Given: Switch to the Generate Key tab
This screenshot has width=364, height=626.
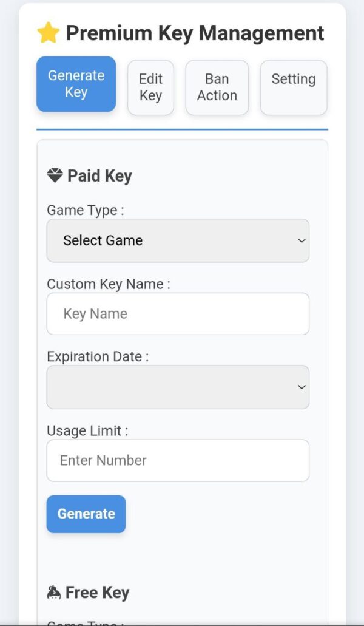Looking at the screenshot, I should point(76,84).
